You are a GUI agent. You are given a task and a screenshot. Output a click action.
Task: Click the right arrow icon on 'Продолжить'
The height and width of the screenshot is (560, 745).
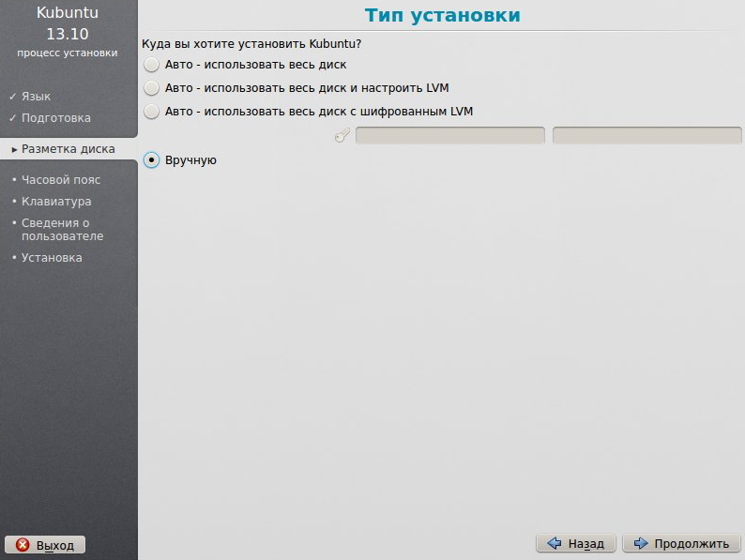click(641, 543)
